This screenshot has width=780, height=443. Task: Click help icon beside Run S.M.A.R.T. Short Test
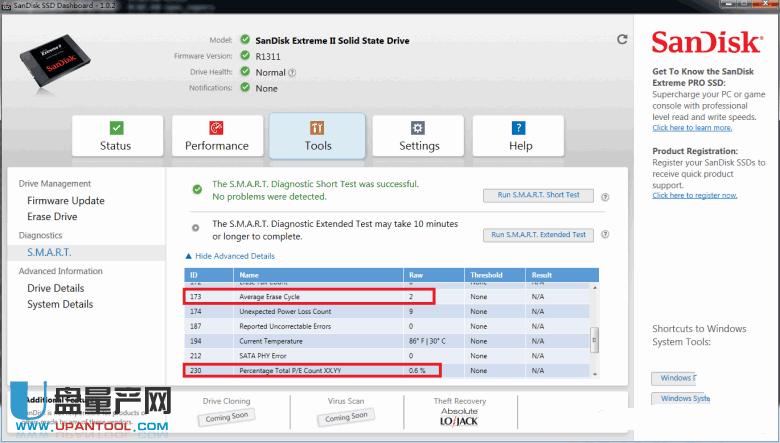point(606,199)
